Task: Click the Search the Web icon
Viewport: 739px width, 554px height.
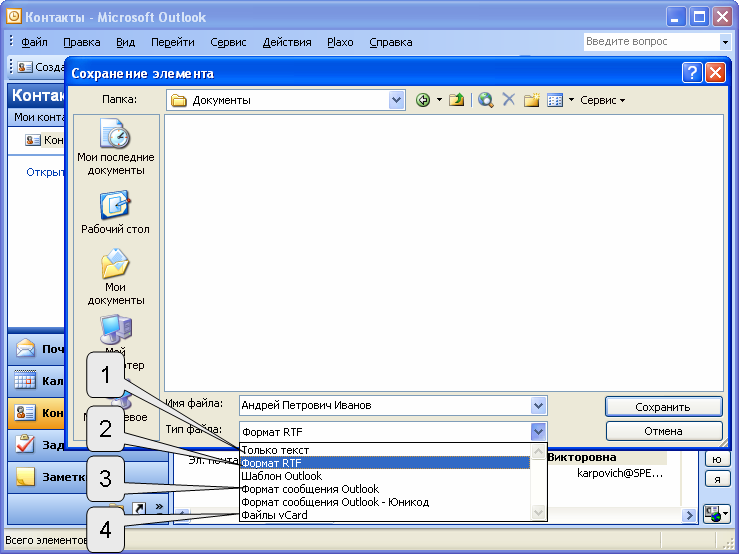Action: point(485,100)
